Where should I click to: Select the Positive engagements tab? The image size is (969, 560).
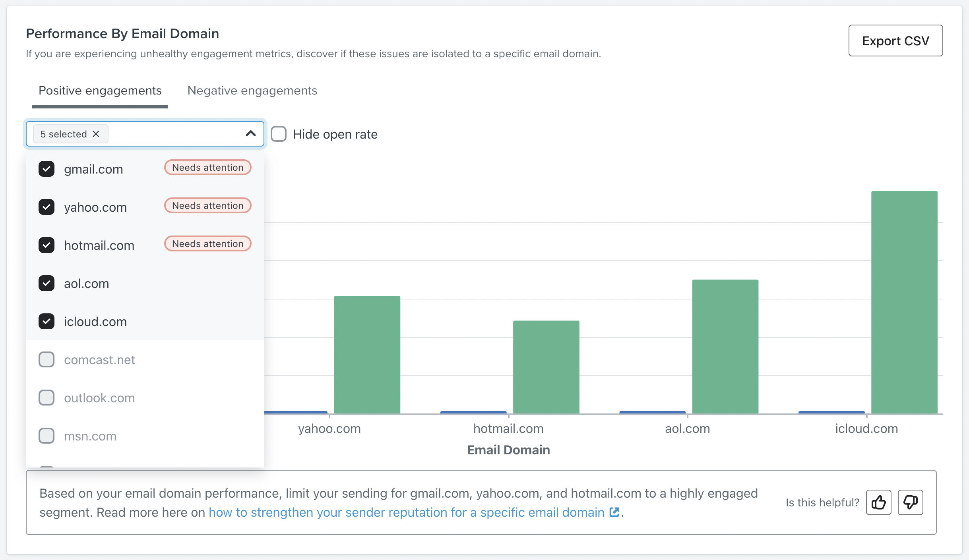(x=100, y=91)
